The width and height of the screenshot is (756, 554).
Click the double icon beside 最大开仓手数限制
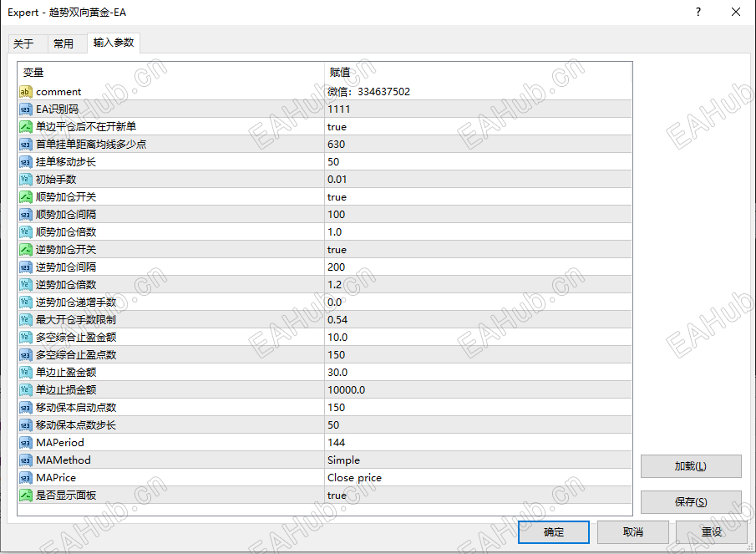[x=26, y=320]
